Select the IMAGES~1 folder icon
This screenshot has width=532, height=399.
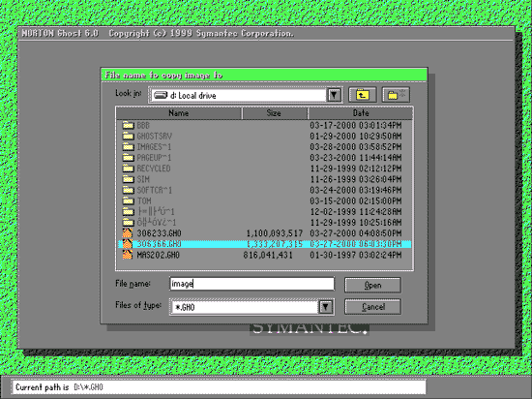point(128,147)
